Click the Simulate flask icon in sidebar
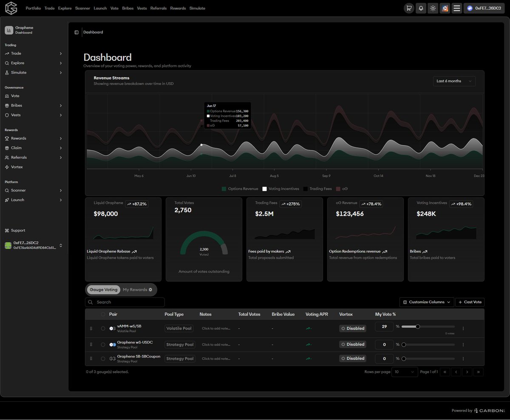The height and width of the screenshot is (420, 510). 7,73
